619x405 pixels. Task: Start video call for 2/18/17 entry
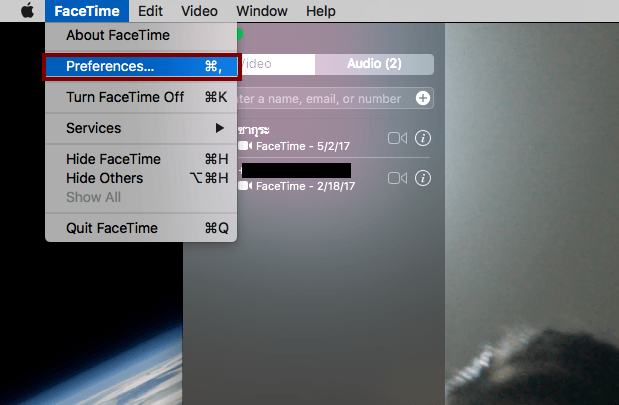397,178
